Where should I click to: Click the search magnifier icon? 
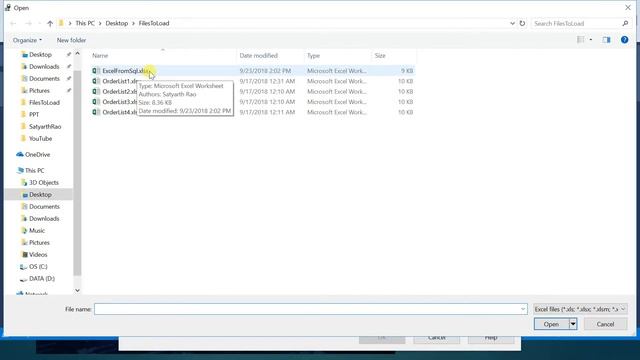click(x=625, y=23)
